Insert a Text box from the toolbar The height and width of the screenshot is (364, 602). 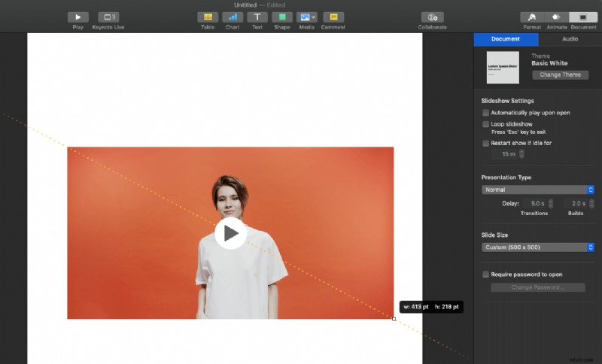click(257, 17)
